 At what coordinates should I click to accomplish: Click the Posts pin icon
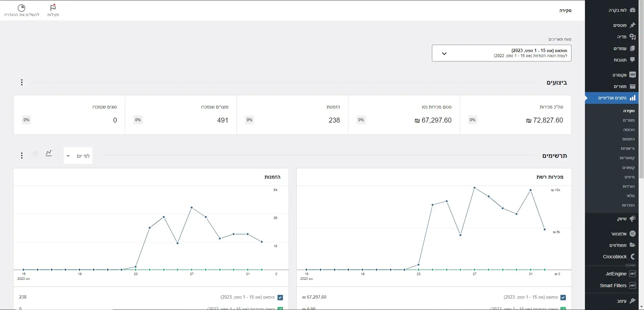633,25
